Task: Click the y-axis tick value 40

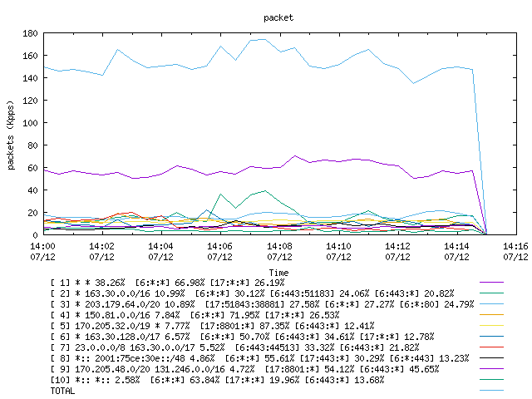Action: 32,190
